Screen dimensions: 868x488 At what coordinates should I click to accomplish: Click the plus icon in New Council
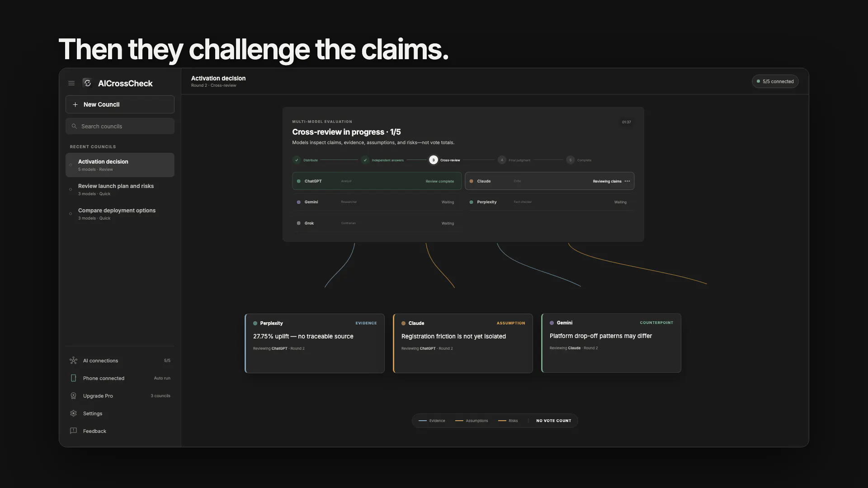pyautogui.click(x=75, y=104)
